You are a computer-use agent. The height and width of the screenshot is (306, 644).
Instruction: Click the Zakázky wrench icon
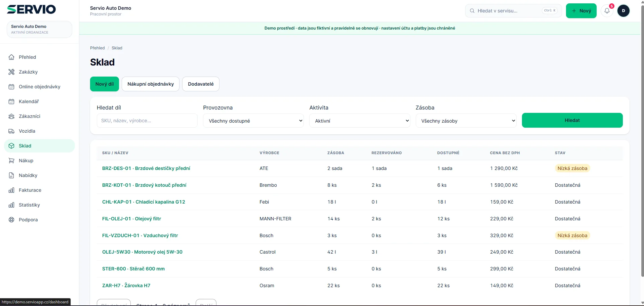tap(11, 72)
